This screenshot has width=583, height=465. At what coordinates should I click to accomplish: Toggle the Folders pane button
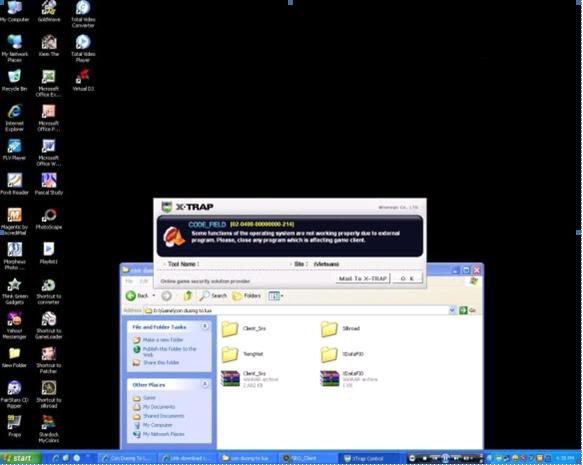[x=246, y=296]
